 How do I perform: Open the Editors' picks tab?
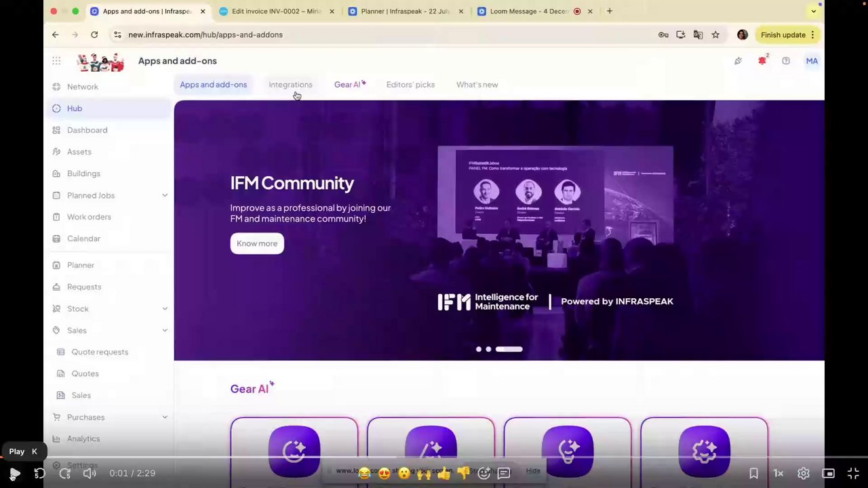[x=410, y=85]
